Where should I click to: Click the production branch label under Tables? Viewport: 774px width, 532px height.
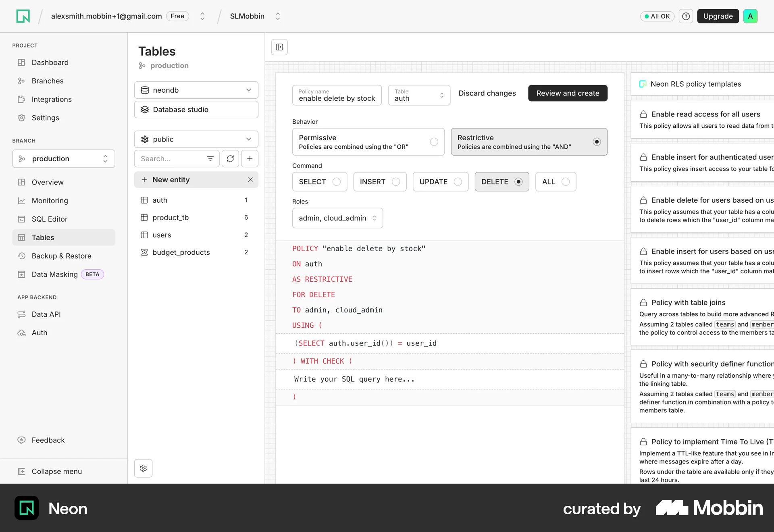pos(169,66)
